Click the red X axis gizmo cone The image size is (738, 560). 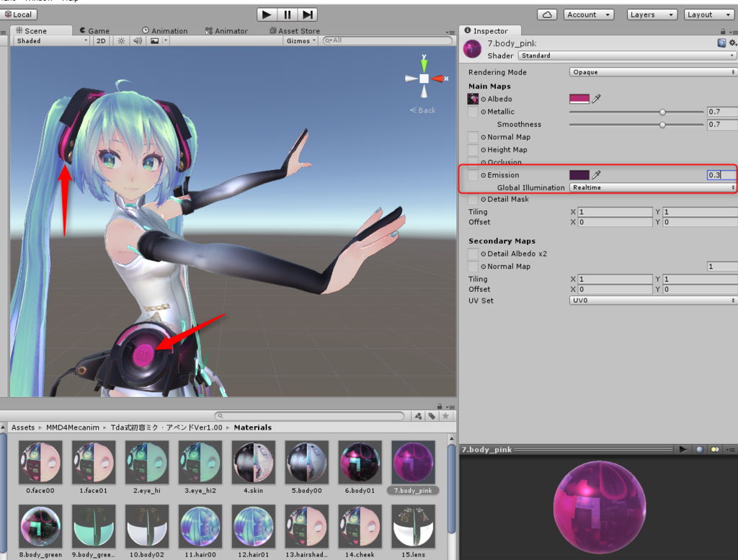pyautogui.click(x=437, y=79)
